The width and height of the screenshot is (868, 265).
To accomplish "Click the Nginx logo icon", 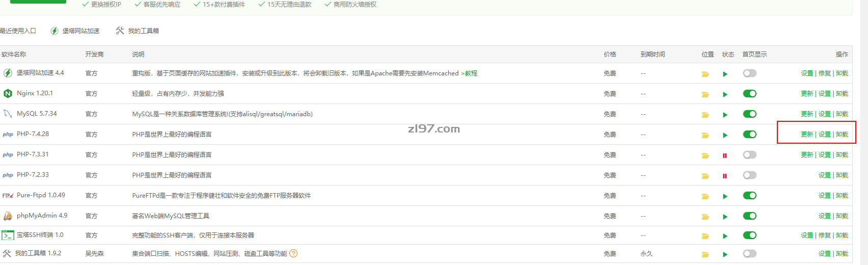I will point(8,93).
